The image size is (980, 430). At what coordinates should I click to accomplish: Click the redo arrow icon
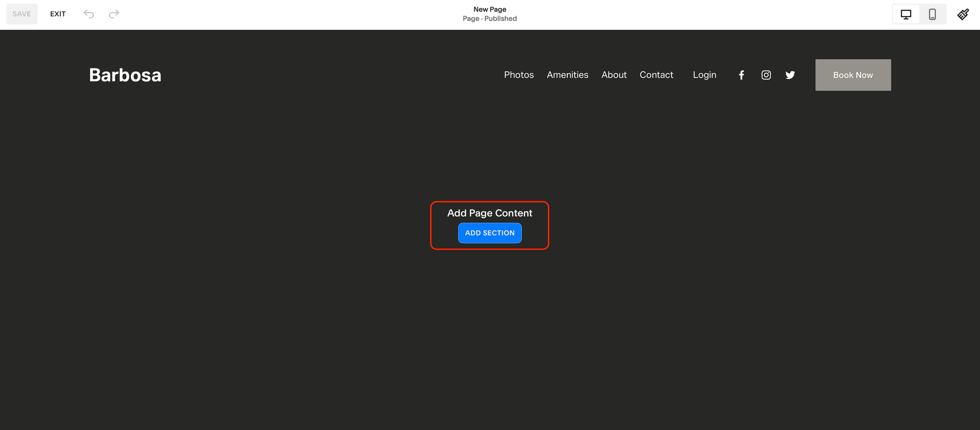(114, 14)
